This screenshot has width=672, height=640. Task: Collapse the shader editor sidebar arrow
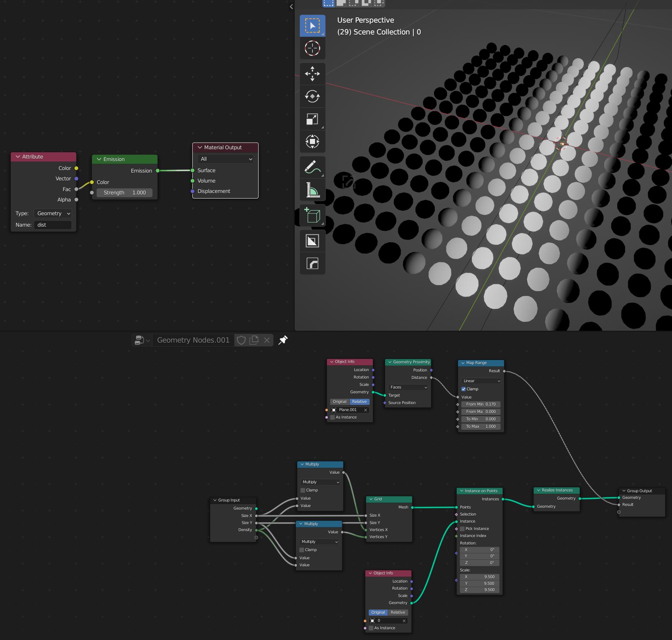(x=291, y=7)
